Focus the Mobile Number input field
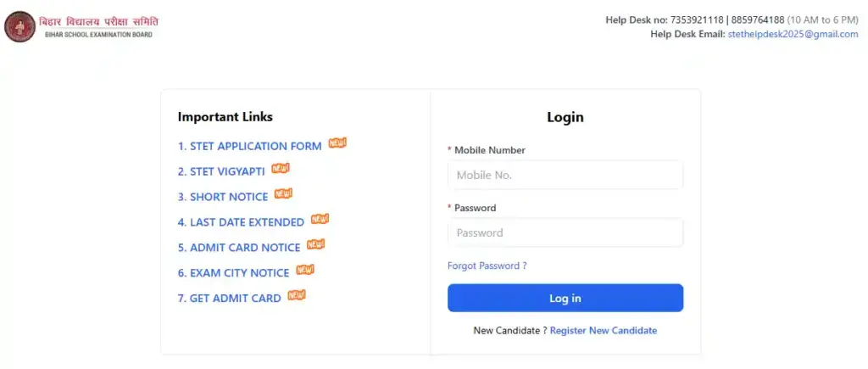868x369 pixels. point(565,176)
